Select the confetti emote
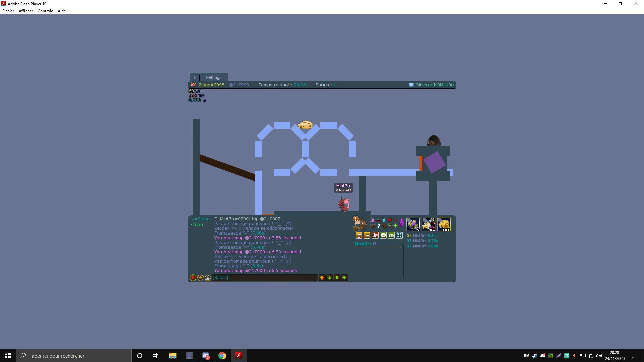The image size is (644, 362). coord(390,226)
